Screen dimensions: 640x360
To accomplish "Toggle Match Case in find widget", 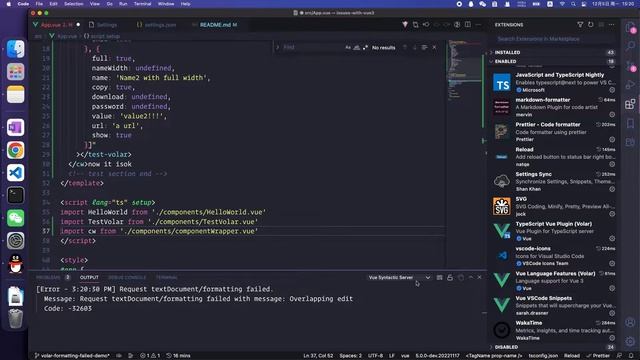I will [x=348, y=47].
